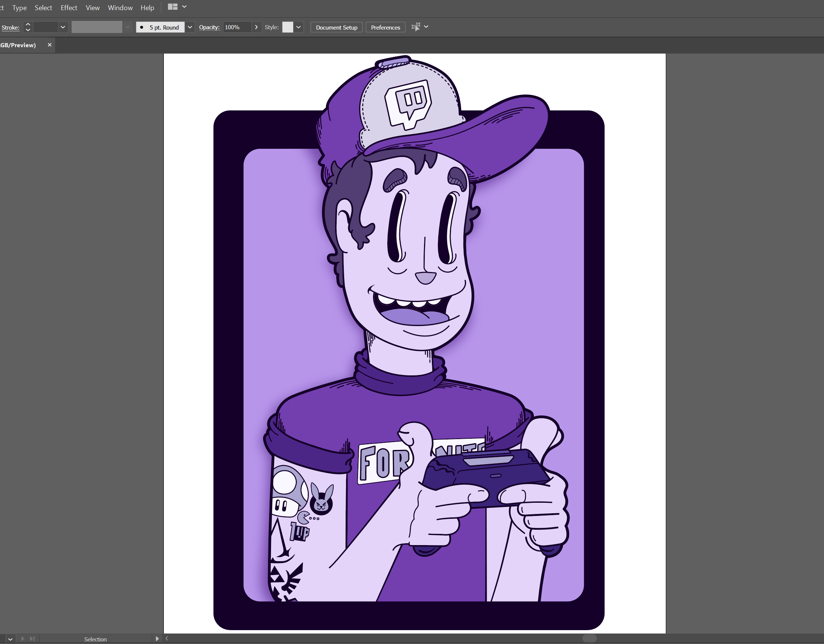Close the RGB/Preview document tab
This screenshot has width=824, height=644.
click(x=49, y=45)
